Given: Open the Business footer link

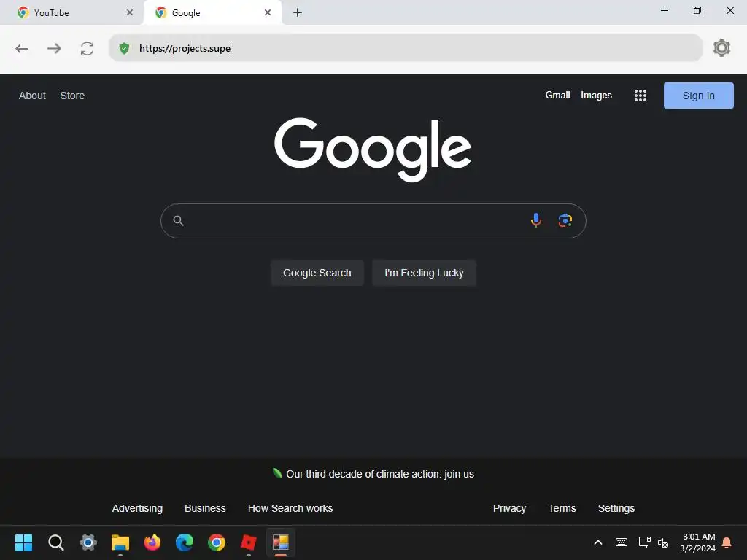Looking at the screenshot, I should [205, 508].
